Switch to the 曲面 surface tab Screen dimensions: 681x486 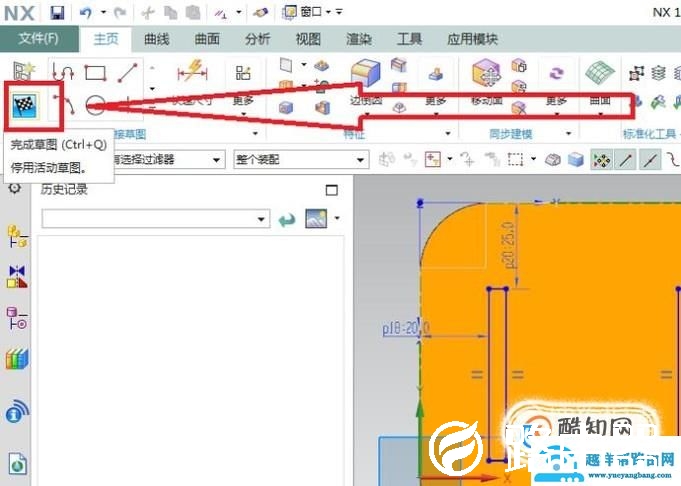pos(207,39)
